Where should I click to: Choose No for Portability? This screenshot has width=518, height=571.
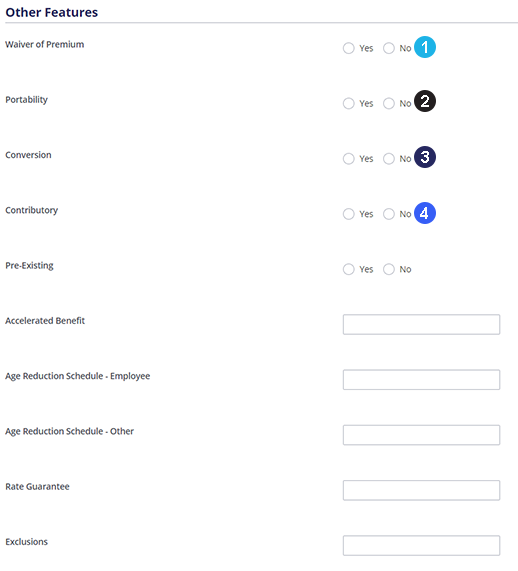pos(389,103)
